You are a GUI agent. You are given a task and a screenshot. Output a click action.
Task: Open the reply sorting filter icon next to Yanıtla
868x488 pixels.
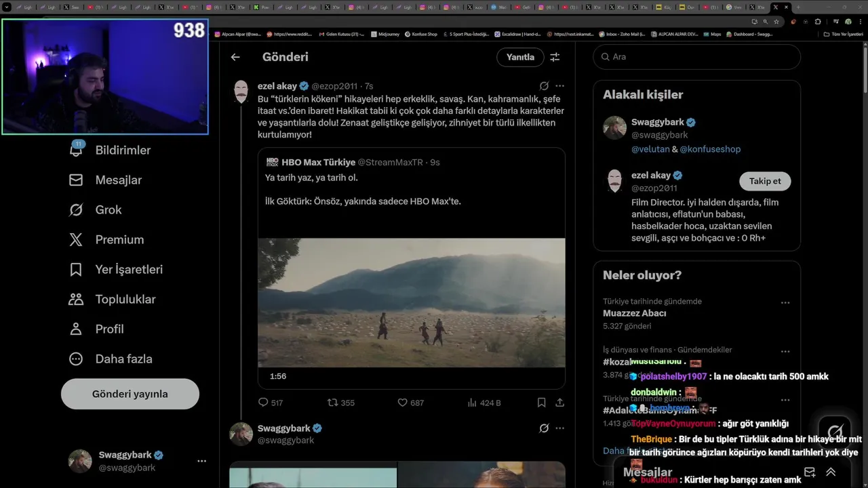(555, 57)
